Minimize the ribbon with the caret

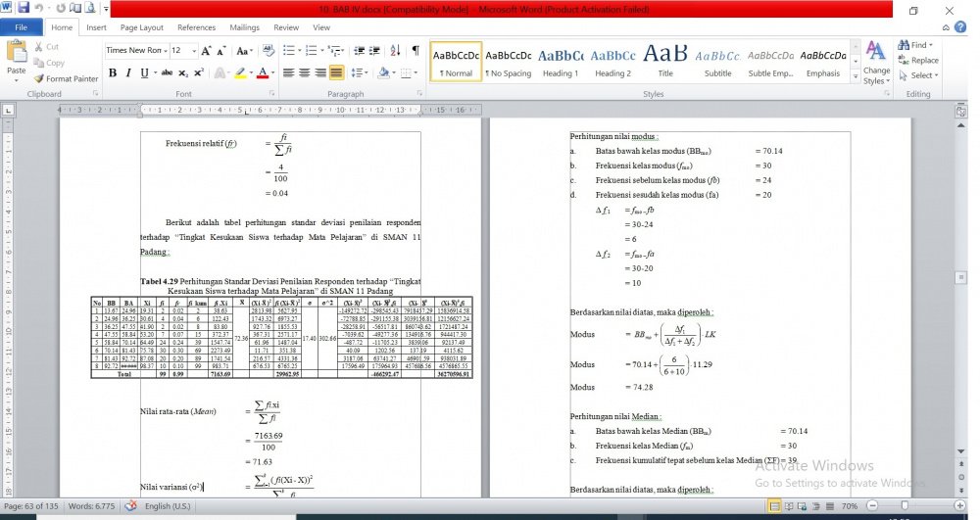[946, 27]
